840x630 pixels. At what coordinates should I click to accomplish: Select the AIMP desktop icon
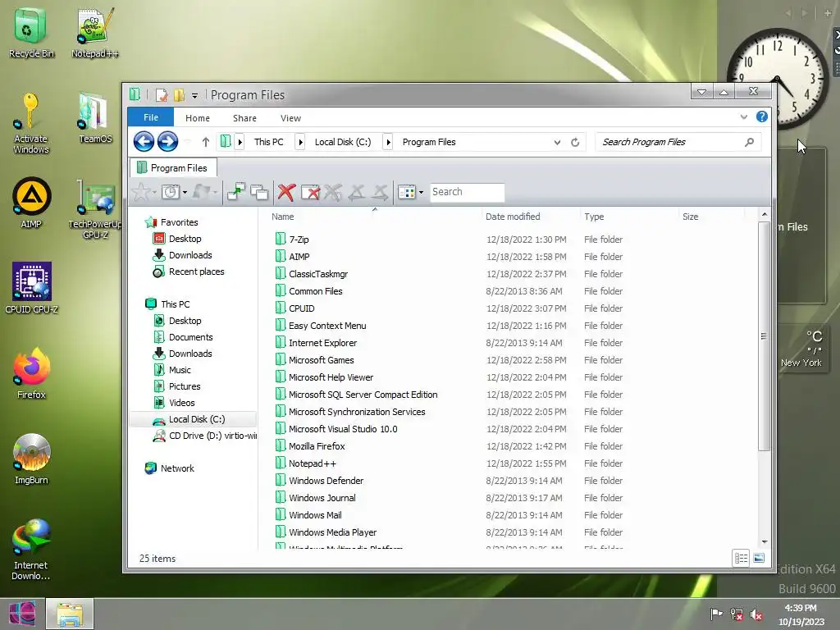[32, 203]
